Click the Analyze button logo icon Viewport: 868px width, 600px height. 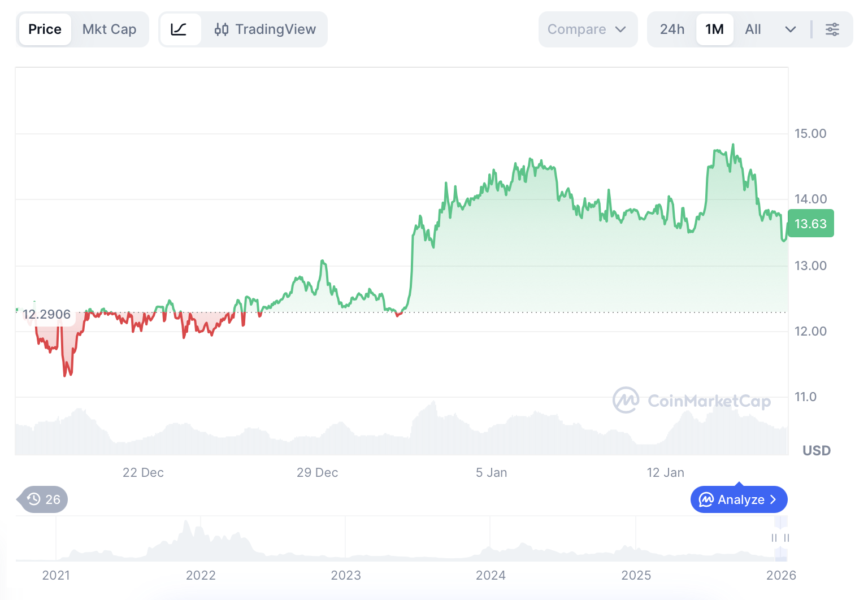(x=706, y=500)
